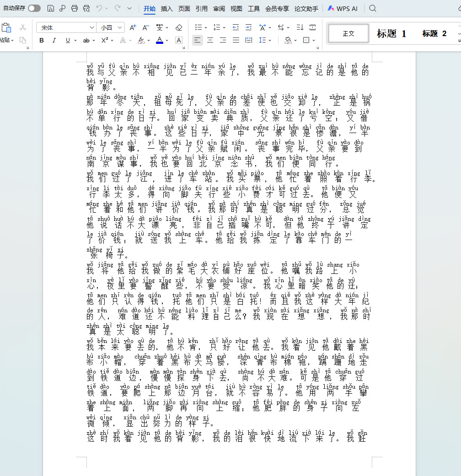Open the 开始 ribbon tab
461x476 pixels.
(x=150, y=9)
